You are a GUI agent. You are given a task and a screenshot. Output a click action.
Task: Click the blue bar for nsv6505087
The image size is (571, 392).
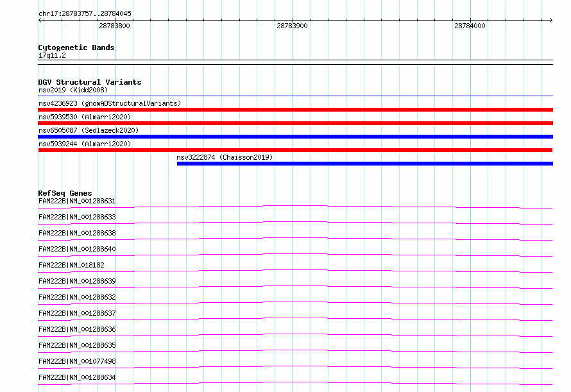(295, 137)
